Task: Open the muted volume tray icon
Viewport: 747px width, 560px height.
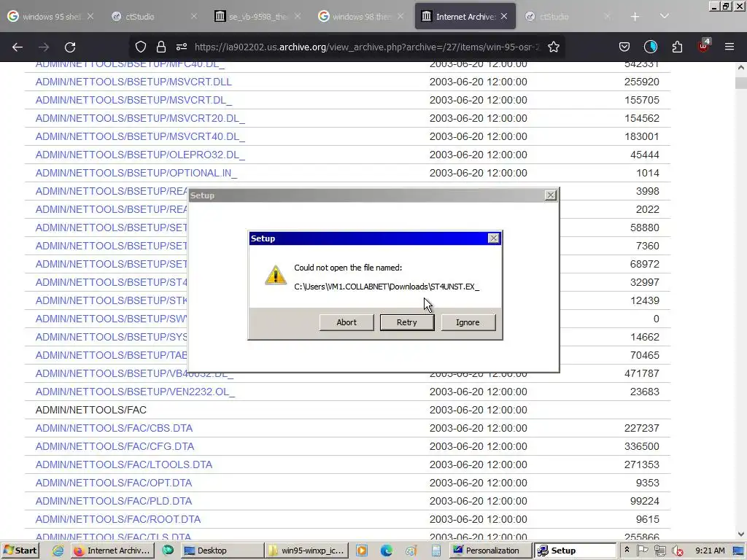Action: [677, 551]
